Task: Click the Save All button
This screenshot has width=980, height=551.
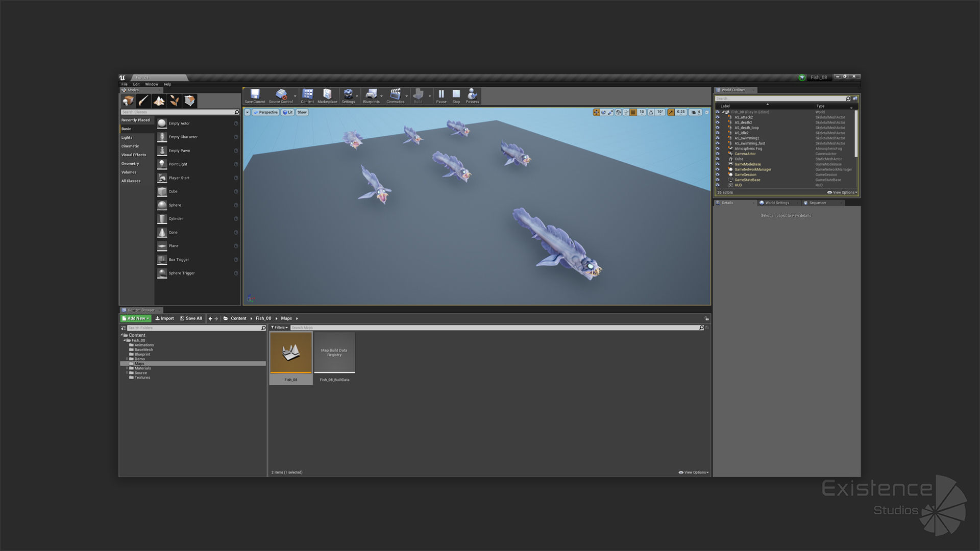Action: 191,318
